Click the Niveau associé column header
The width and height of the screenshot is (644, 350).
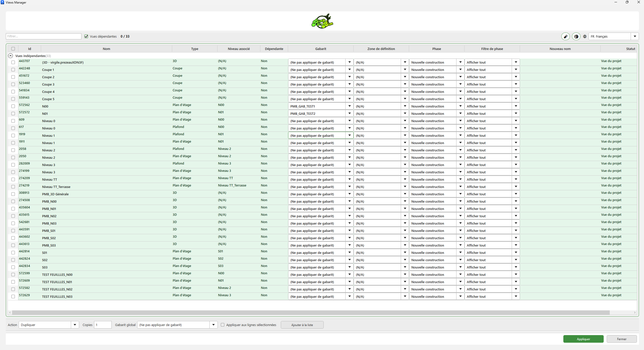[x=239, y=49]
